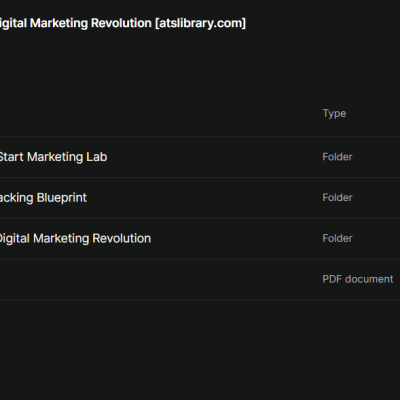Select the Folder type for Start Marketing Lab

click(x=337, y=157)
